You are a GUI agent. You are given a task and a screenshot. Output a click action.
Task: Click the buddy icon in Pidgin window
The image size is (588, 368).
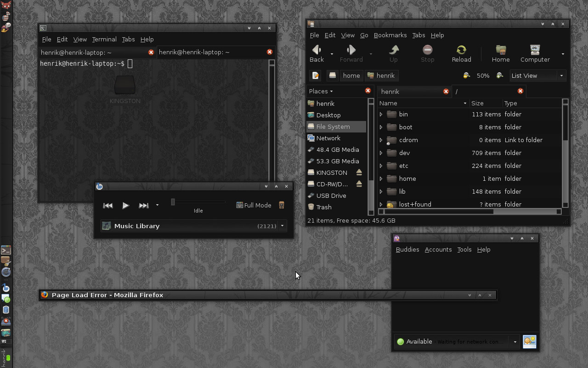point(529,341)
